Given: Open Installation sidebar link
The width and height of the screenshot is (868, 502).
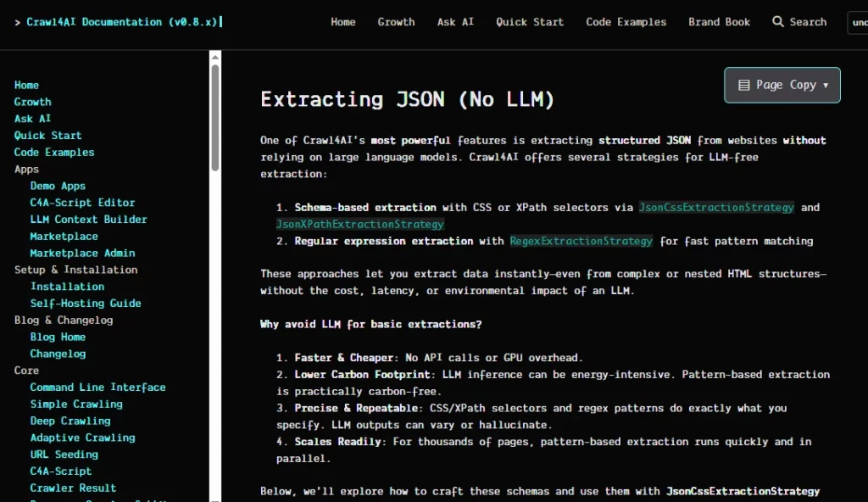Looking at the screenshot, I should coord(67,287).
